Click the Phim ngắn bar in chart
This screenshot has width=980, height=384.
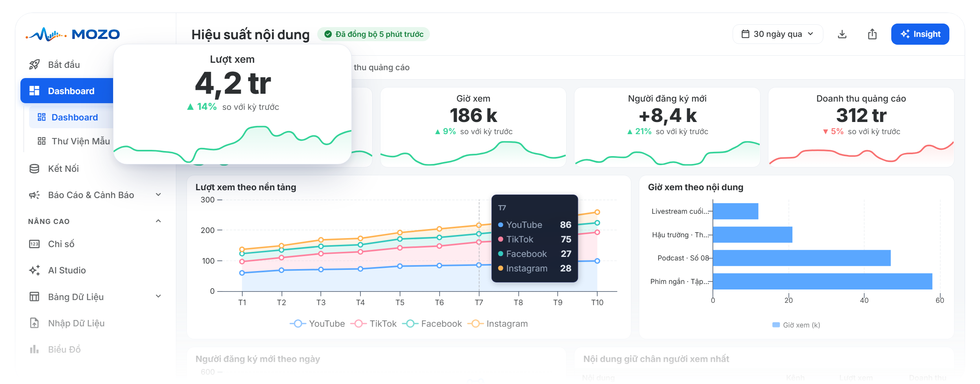(x=823, y=281)
